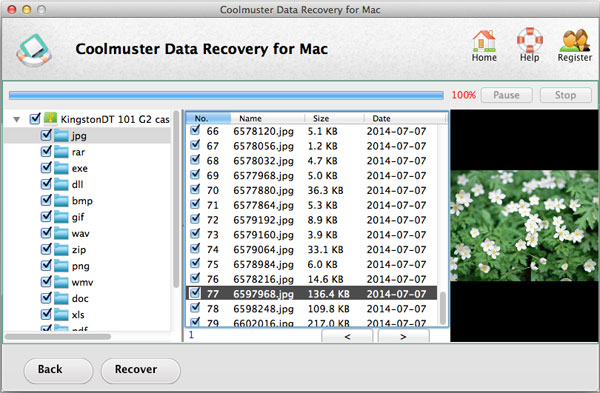
Task: Uncheck the wmv folder checkbox
Action: click(46, 282)
